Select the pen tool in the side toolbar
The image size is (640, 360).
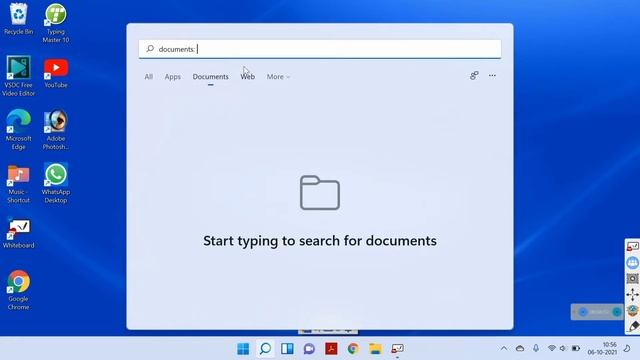pos(633,326)
